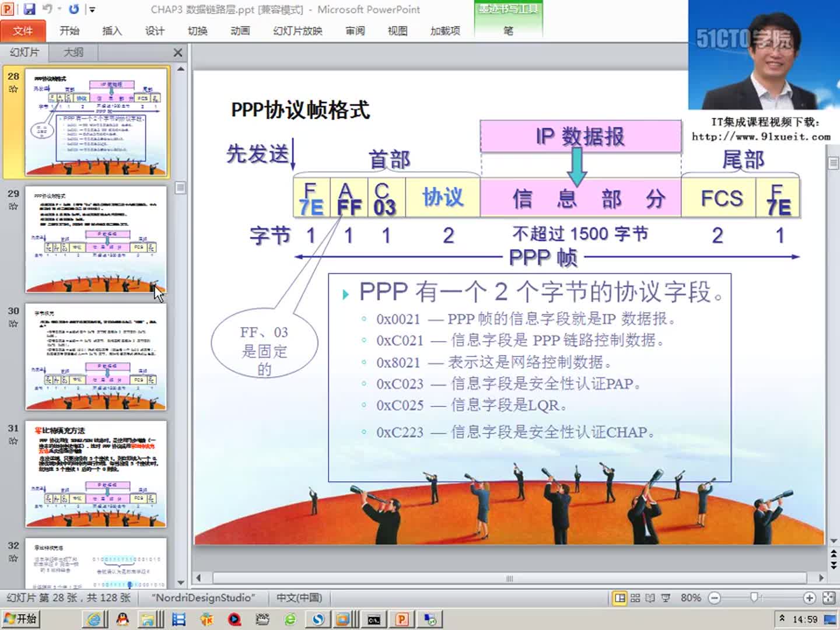Select slide 28 thumbnail
840x630 pixels.
[x=97, y=121]
